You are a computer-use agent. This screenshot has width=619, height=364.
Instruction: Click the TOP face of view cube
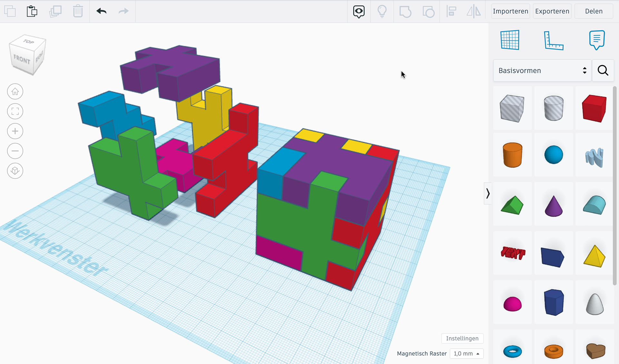coord(28,42)
